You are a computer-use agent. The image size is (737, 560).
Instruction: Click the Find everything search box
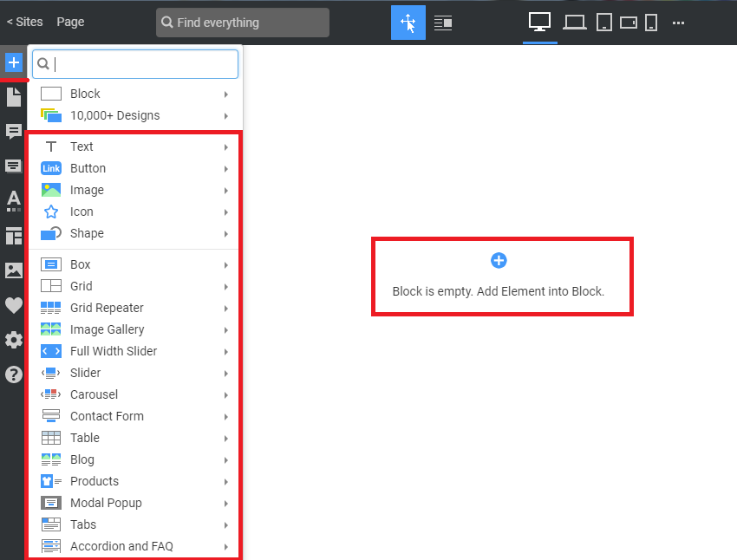coord(243,23)
